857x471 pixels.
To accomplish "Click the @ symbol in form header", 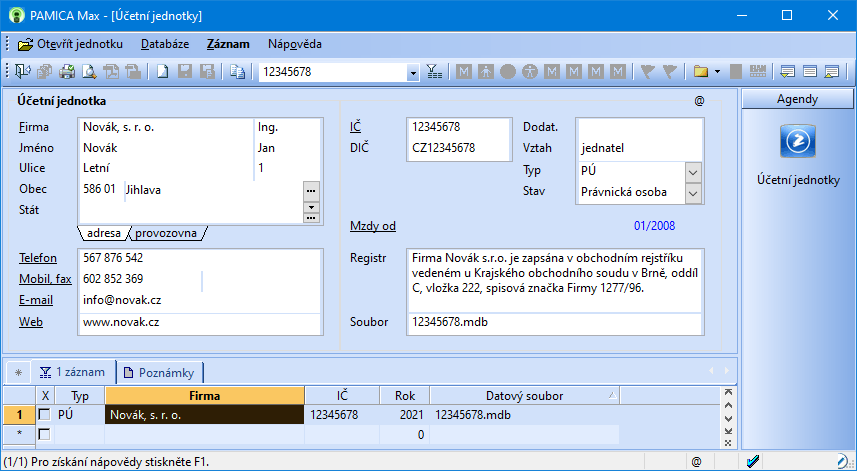I will click(699, 101).
